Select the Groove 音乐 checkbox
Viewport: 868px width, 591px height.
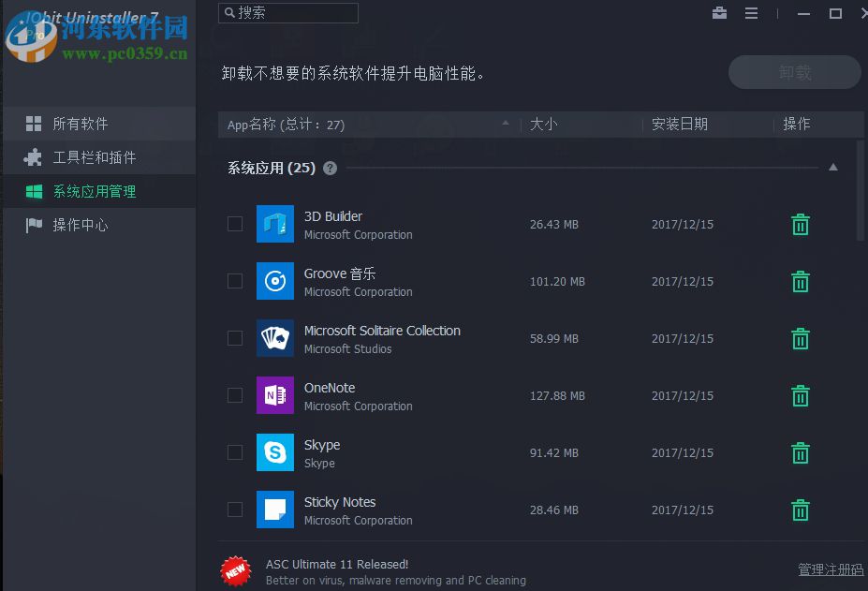[235, 281]
